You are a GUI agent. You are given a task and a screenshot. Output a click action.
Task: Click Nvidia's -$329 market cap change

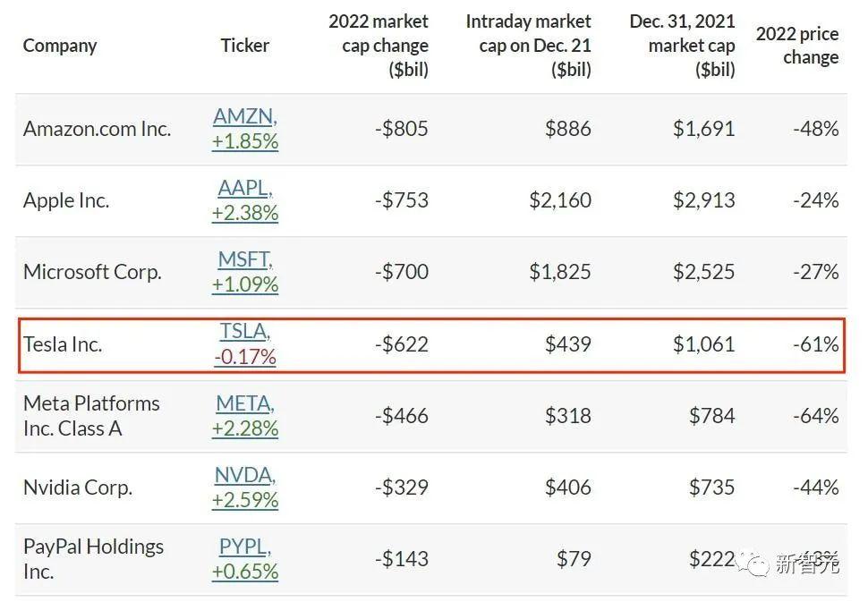[401, 488]
